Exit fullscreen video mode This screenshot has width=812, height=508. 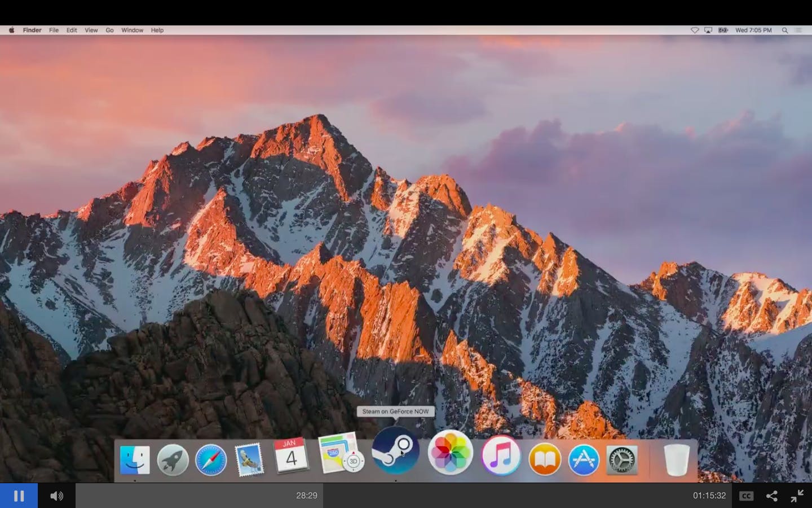797,496
